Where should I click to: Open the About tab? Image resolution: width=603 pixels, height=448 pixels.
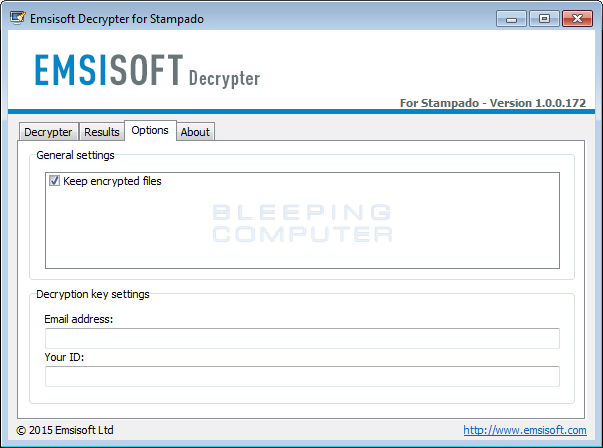(195, 132)
